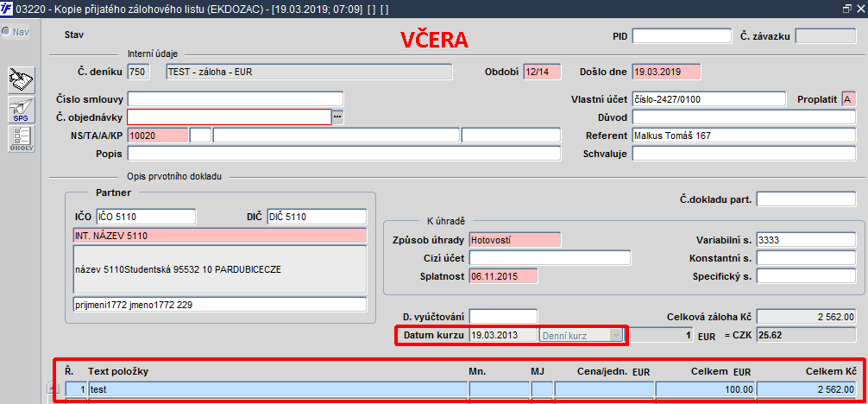Screen dimensions: 868x404
Task: Open the ÚKOLY checklist icon
Action: point(21,139)
